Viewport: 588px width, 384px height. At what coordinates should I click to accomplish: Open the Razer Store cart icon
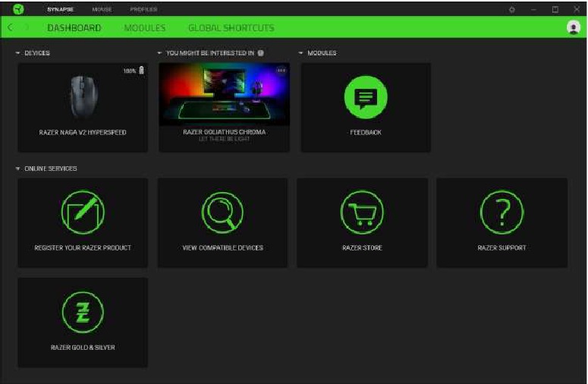[362, 212]
